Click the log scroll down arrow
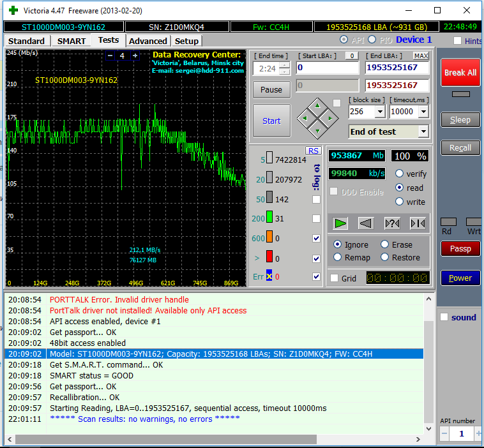This screenshot has height=448, width=484. click(428, 428)
